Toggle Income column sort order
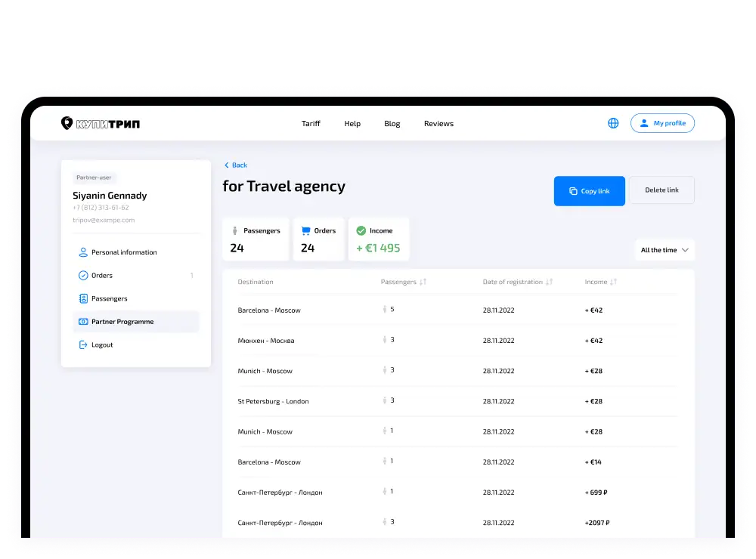Viewport: 756px width, 559px height. click(613, 282)
